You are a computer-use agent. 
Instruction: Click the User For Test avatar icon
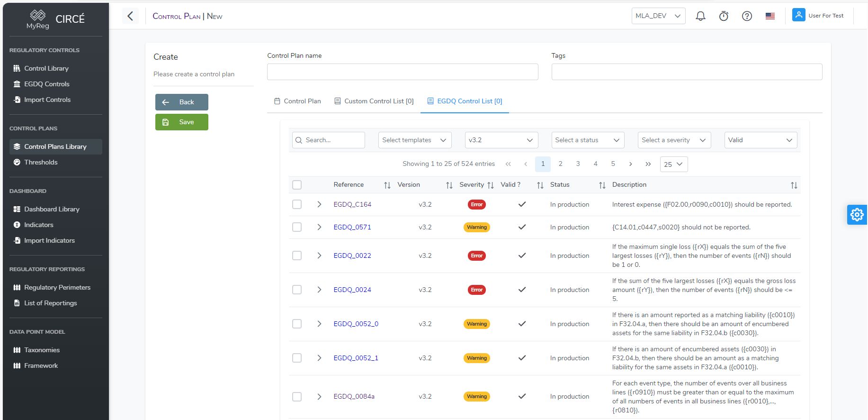pyautogui.click(x=798, y=15)
